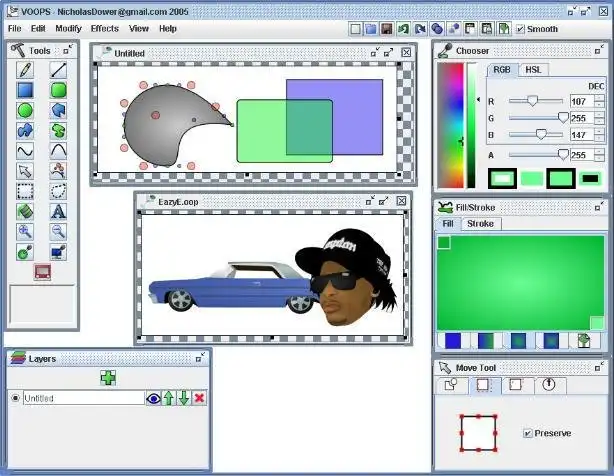This screenshot has height=476, width=614.
Task: Toggle the Smooth checkbox
Action: [x=520, y=29]
